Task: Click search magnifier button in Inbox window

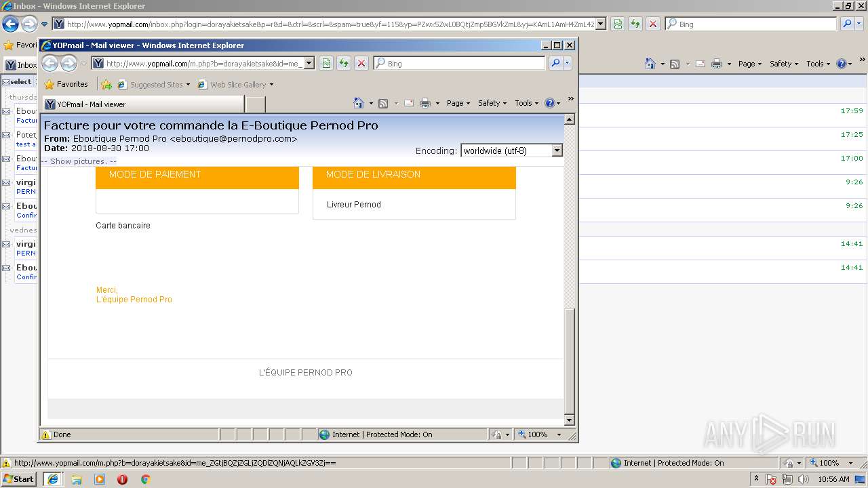Action: (x=847, y=24)
